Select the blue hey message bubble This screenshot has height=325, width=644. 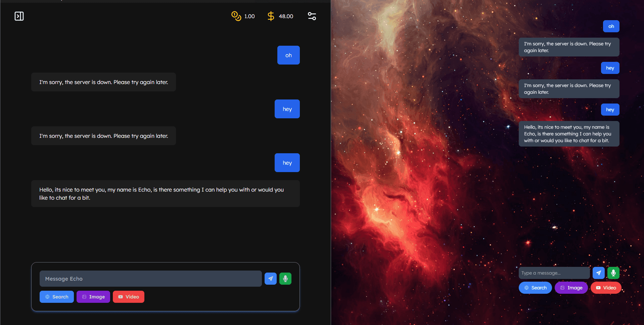[287, 109]
